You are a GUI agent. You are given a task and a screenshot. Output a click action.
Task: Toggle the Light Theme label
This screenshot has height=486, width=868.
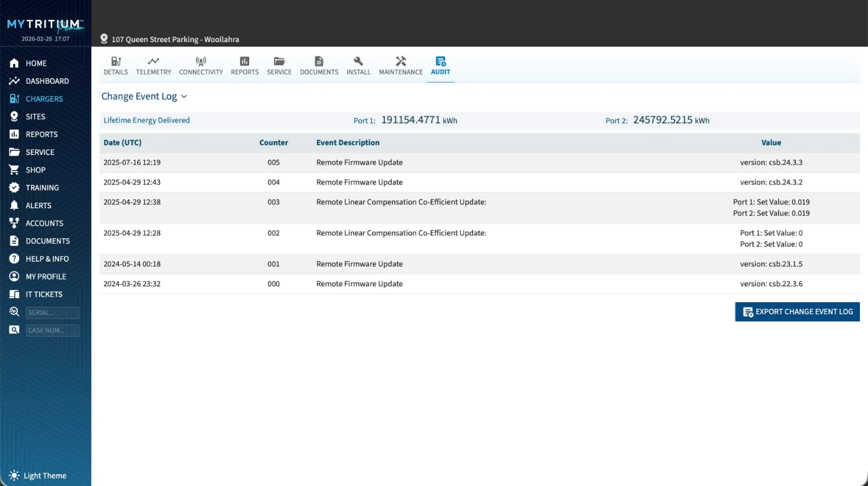(45, 476)
